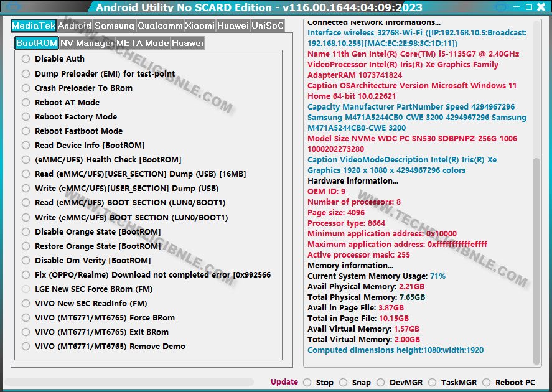The height and width of the screenshot is (392, 552).
Task: Choose Read USER_SECTION Dump (USB) [16MB]
Action: click(x=26, y=174)
